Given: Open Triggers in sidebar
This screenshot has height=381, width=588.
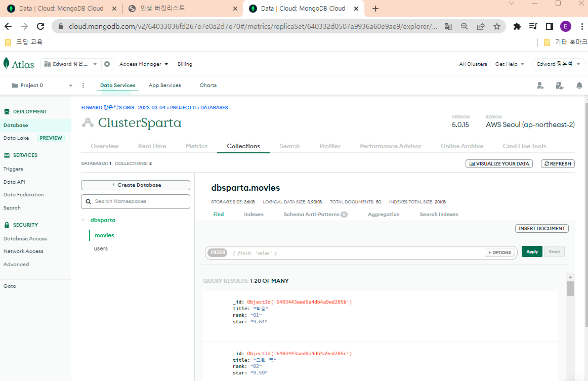Looking at the screenshot, I should (x=13, y=169).
